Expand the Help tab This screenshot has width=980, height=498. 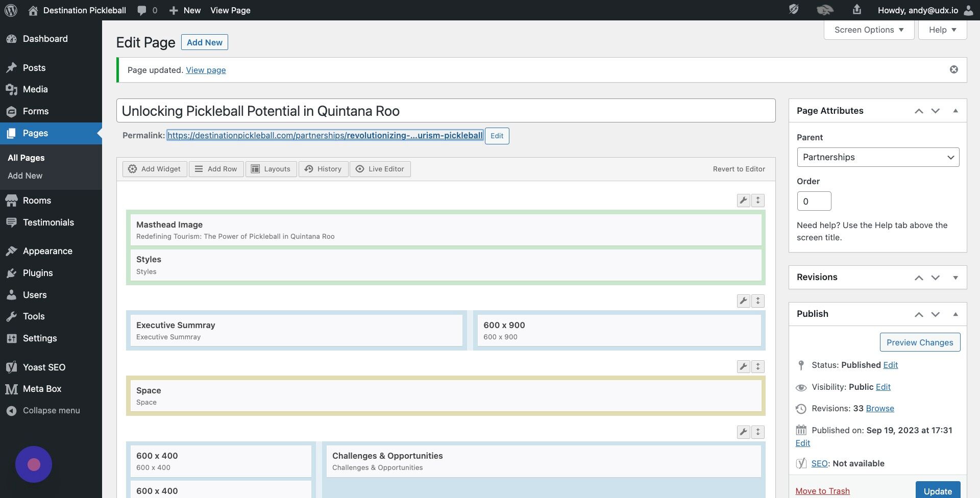point(942,30)
